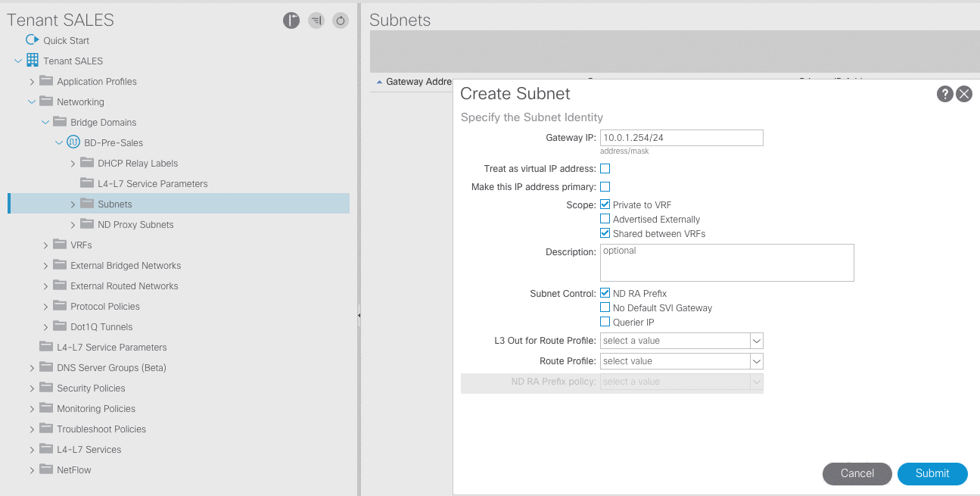Select Application Profiles in the tree
The width and height of the screenshot is (980, 496).
coord(96,82)
